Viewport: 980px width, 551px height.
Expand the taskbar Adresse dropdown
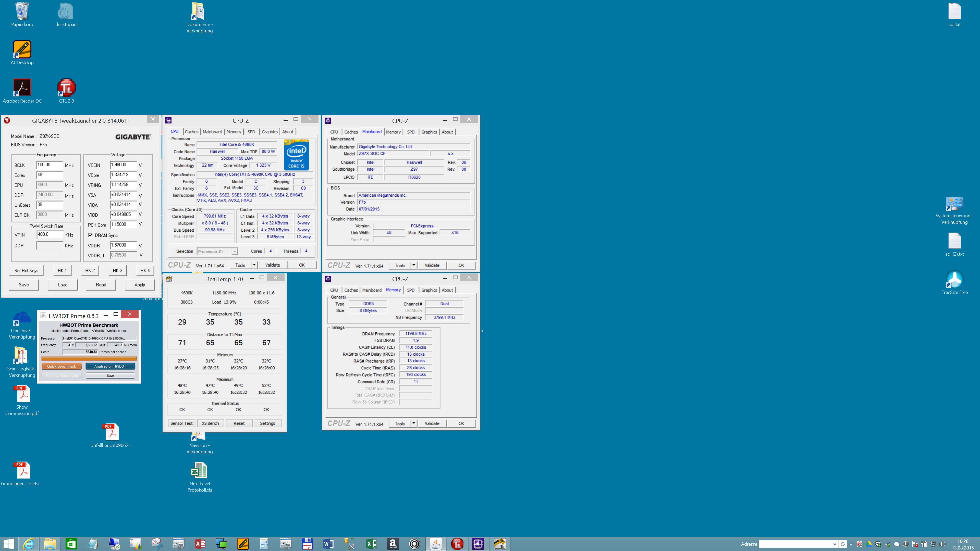[835, 544]
